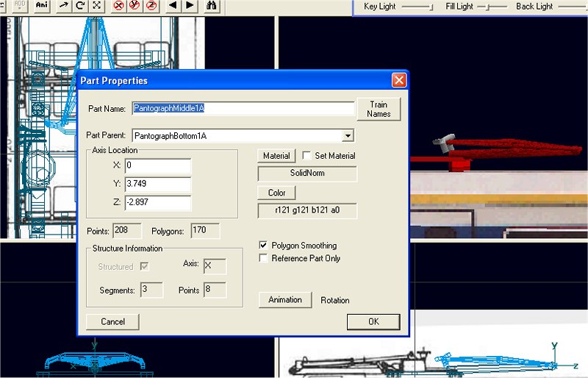Open the Part Parent dropdown
The height and width of the screenshot is (378, 588).
(348, 135)
